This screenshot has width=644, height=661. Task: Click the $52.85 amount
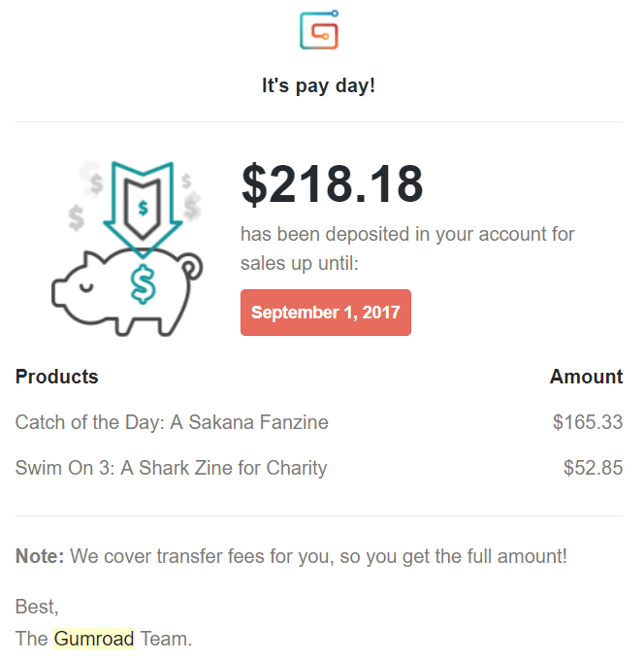point(593,468)
